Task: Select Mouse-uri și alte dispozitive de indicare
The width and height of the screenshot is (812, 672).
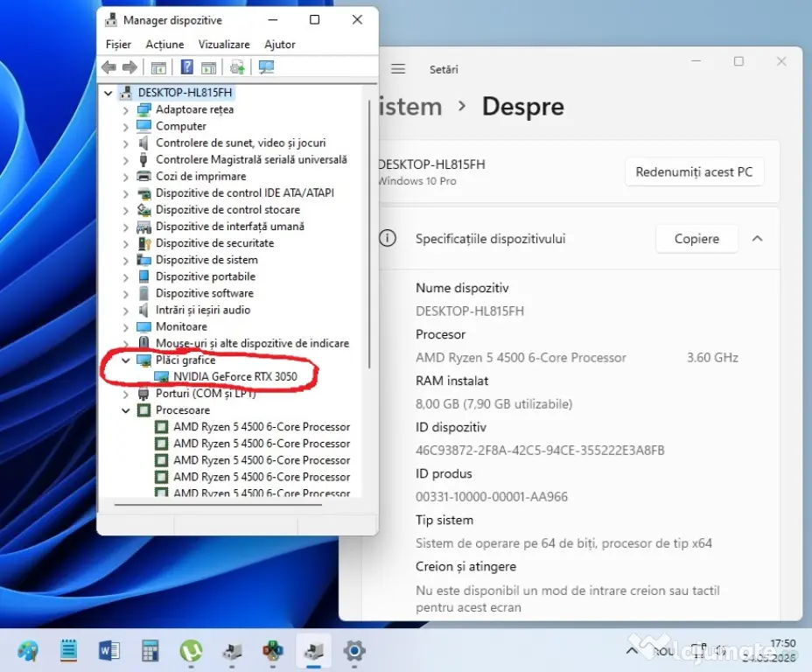Action: point(252,343)
